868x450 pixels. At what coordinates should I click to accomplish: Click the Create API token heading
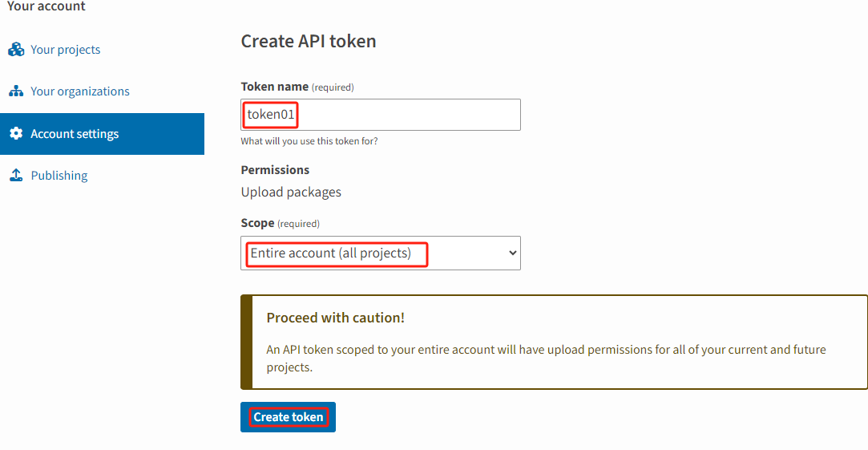click(x=309, y=42)
